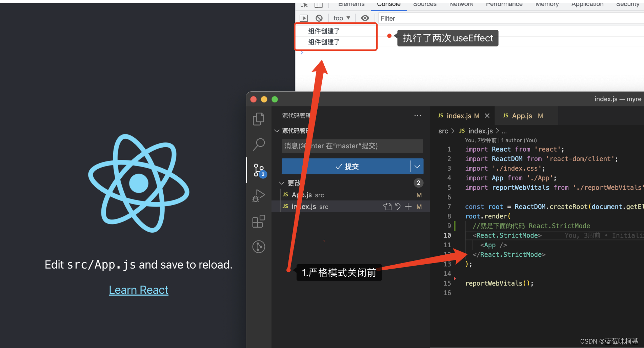This screenshot has width=644, height=348.
Task: Switch to the Security tab in DevTools
Action: pos(628,5)
